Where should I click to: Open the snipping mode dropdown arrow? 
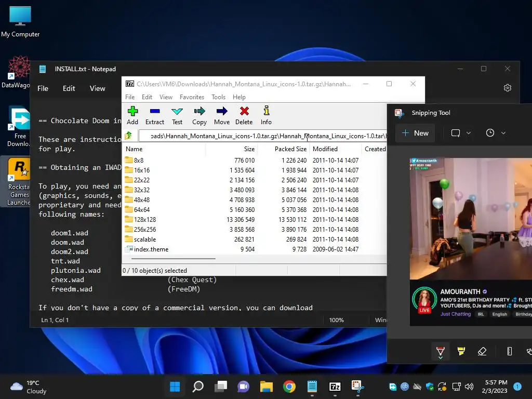pos(469,133)
